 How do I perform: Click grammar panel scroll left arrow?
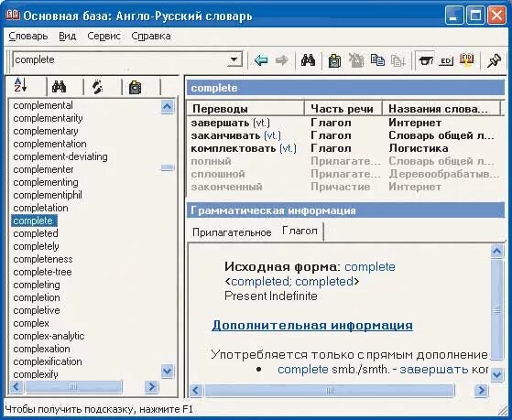pyautogui.click(x=196, y=391)
